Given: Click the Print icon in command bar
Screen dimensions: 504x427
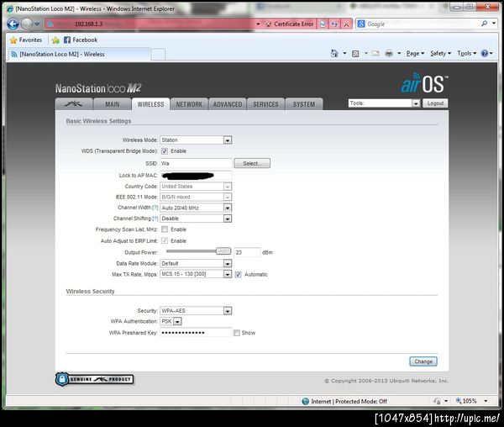Looking at the screenshot, I should 389,54.
